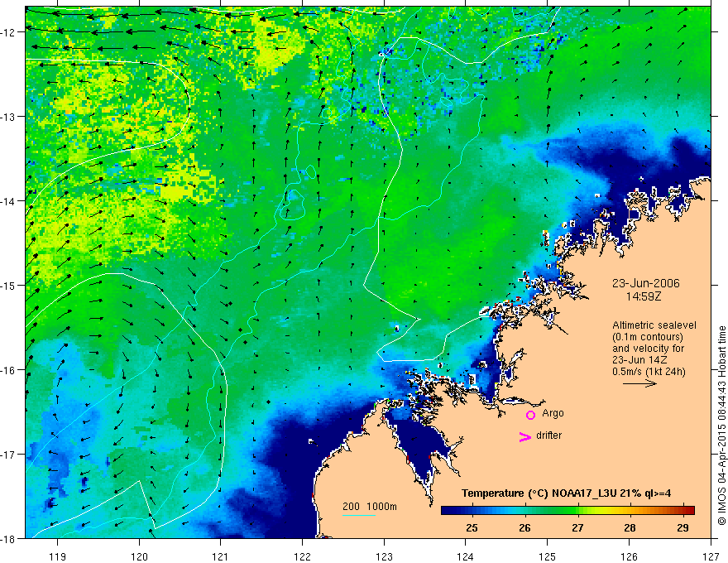Click the latitude axis label -17
The image size is (728, 563).
pyautogui.click(x=9, y=455)
